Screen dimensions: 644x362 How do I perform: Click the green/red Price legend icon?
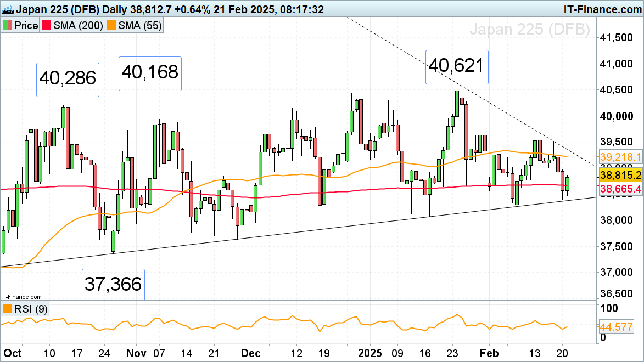7,26
